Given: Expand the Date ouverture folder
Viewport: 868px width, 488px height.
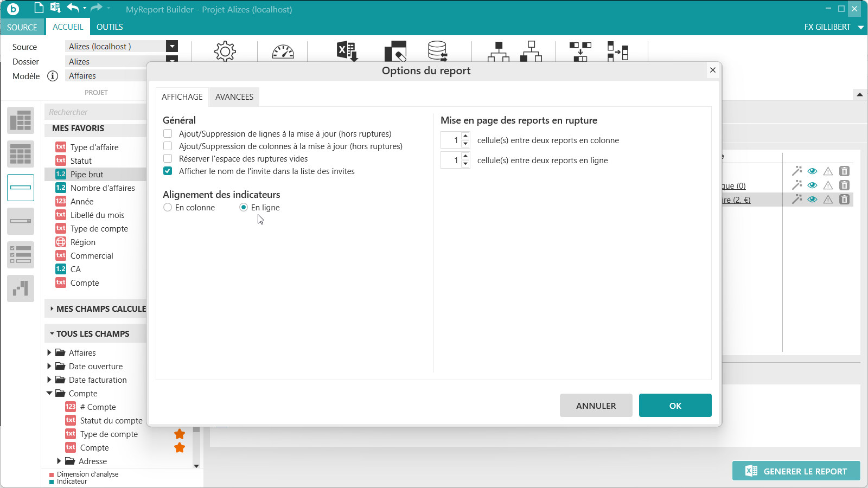Looking at the screenshot, I should click(49, 367).
